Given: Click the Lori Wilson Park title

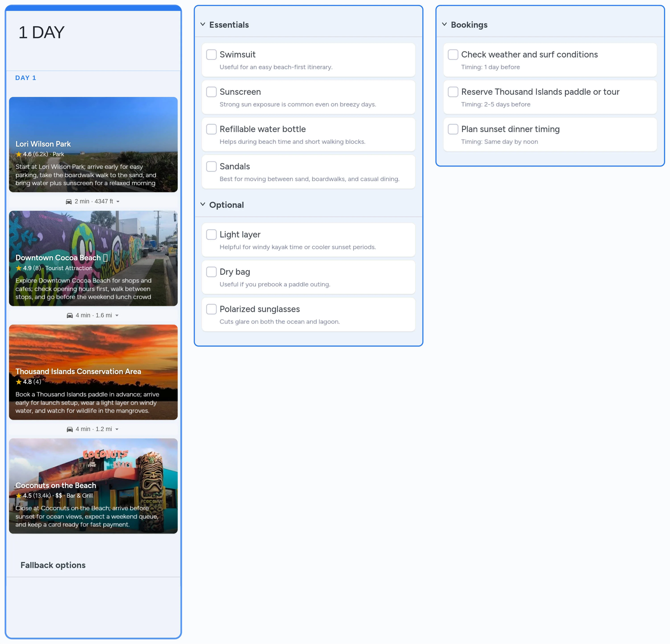Looking at the screenshot, I should 43,144.
